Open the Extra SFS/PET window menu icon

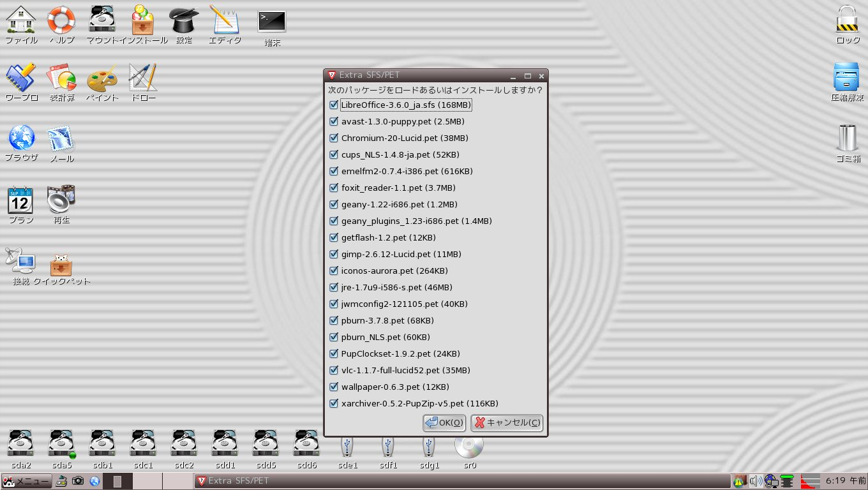point(331,75)
